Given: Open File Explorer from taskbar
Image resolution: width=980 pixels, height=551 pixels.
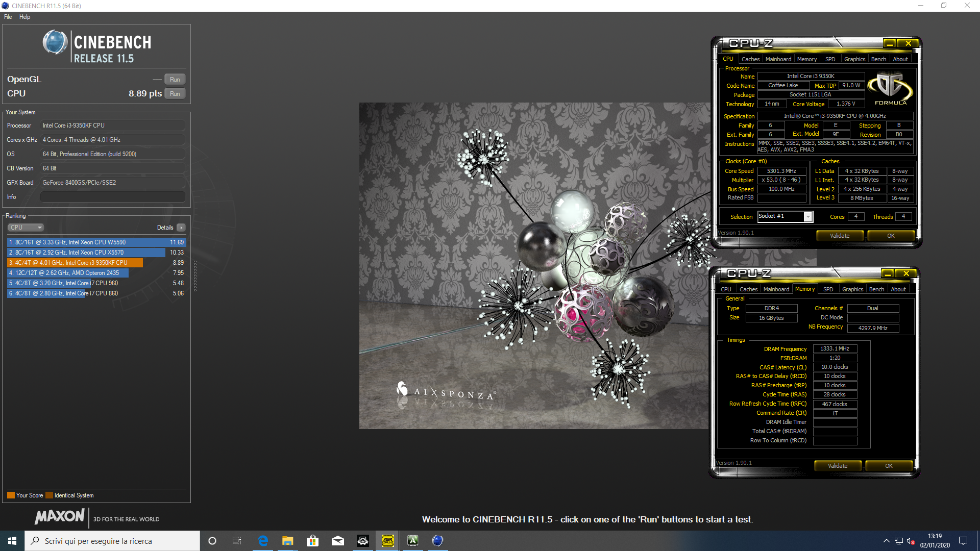Looking at the screenshot, I should coord(288,541).
